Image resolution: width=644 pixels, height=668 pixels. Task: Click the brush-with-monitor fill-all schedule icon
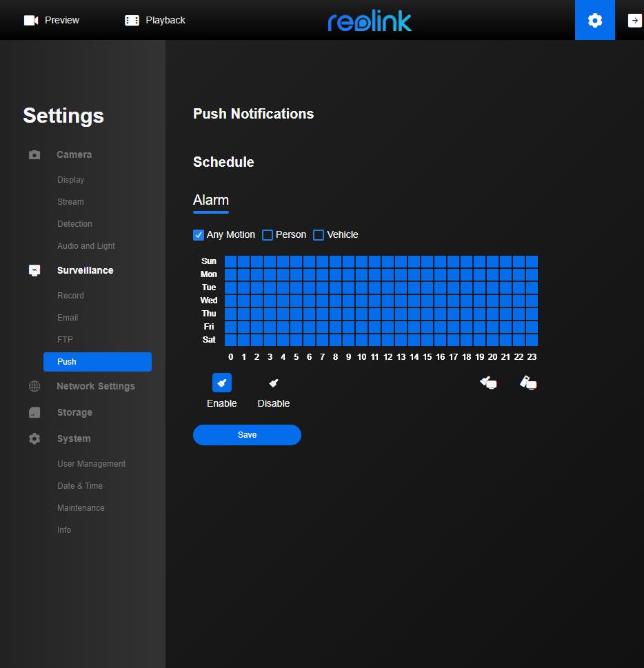click(x=488, y=382)
